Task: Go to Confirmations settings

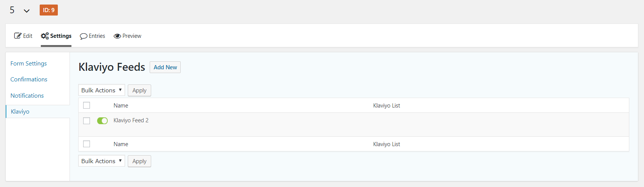Action: (29, 79)
